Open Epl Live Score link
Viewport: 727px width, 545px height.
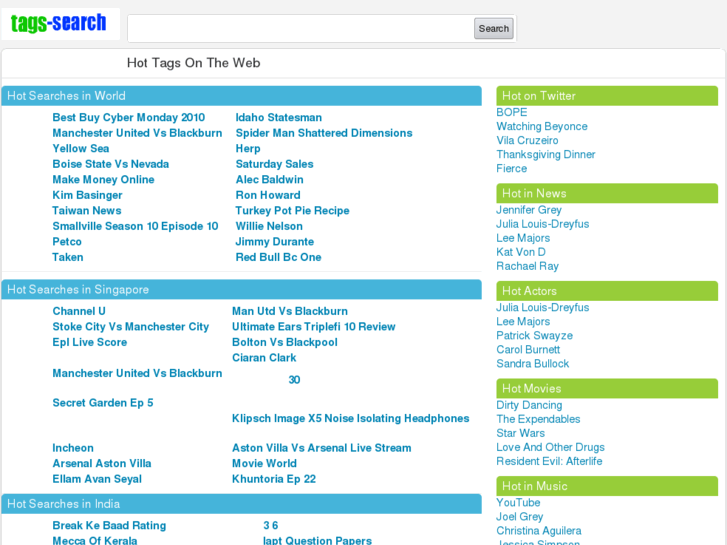89,342
